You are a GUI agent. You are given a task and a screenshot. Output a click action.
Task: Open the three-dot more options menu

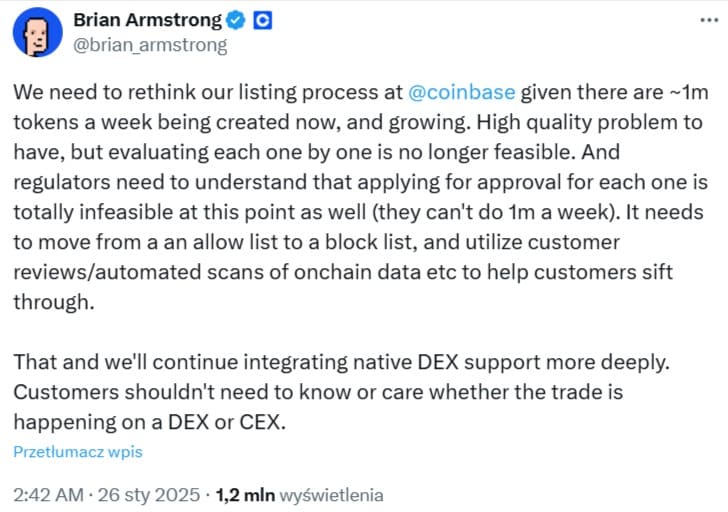tap(704, 22)
